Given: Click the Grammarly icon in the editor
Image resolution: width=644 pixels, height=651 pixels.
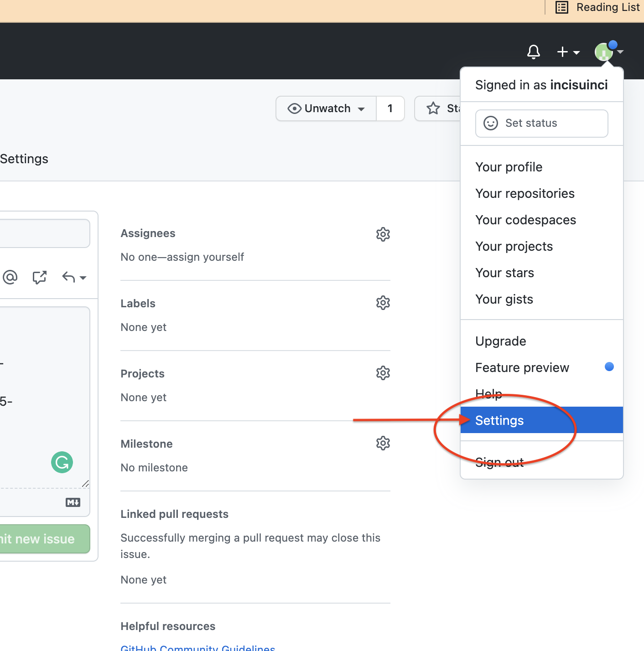Looking at the screenshot, I should coord(62,462).
